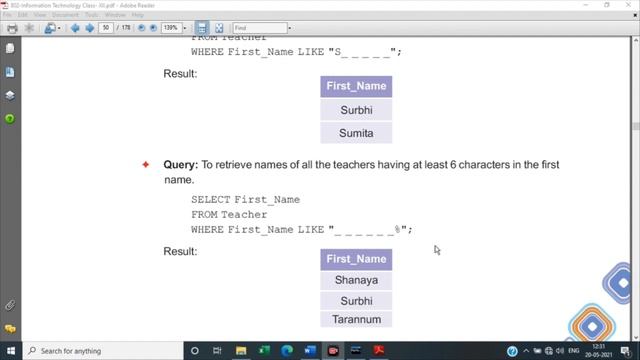Screen dimensions: 640x360
Task: Click the ENG language indicator
Action: [573, 351]
